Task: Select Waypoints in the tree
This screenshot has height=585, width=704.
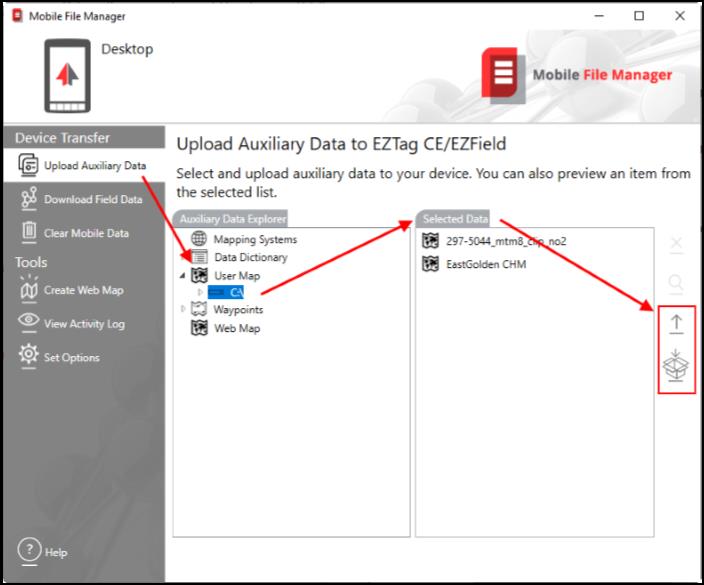Action: point(238,310)
